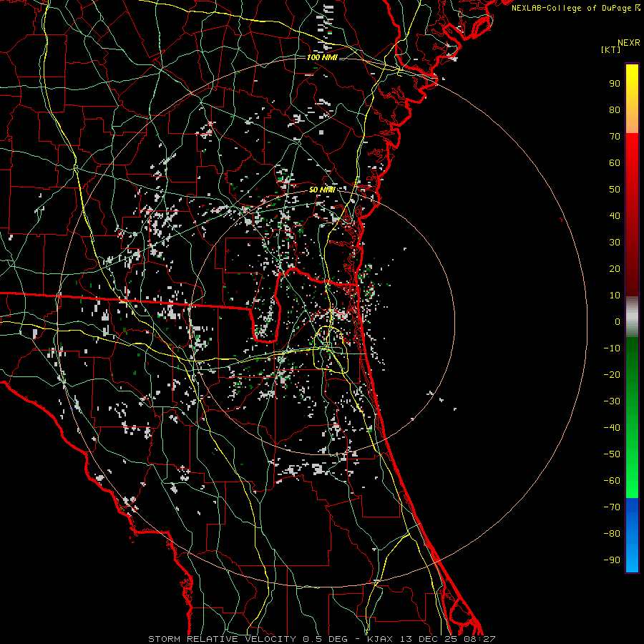Click the -70 value on velocity scale
Screen dimensions: 644x644
coord(612,507)
